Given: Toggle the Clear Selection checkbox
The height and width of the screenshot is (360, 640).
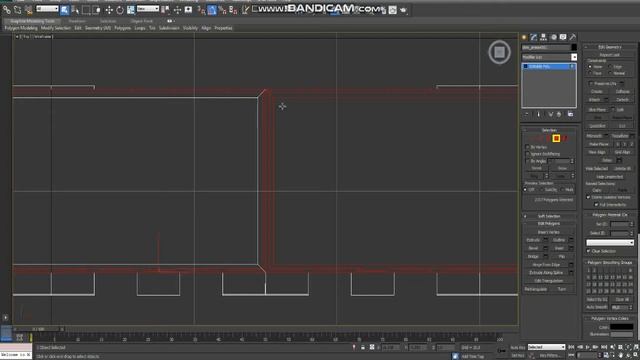Looking at the screenshot, I should tap(589, 251).
